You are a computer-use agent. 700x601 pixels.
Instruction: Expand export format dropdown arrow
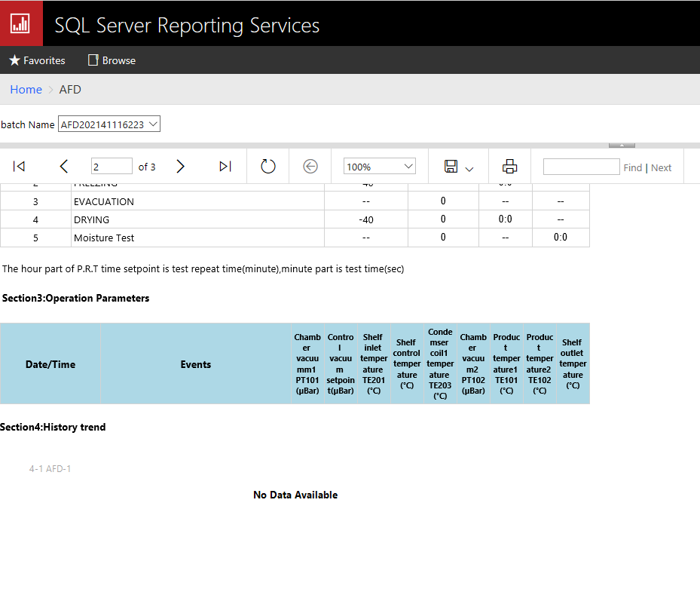click(469, 169)
